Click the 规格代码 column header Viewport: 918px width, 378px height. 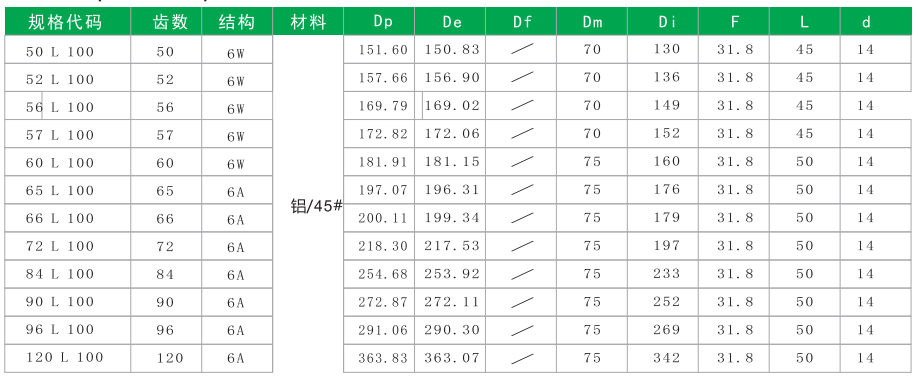(68, 22)
